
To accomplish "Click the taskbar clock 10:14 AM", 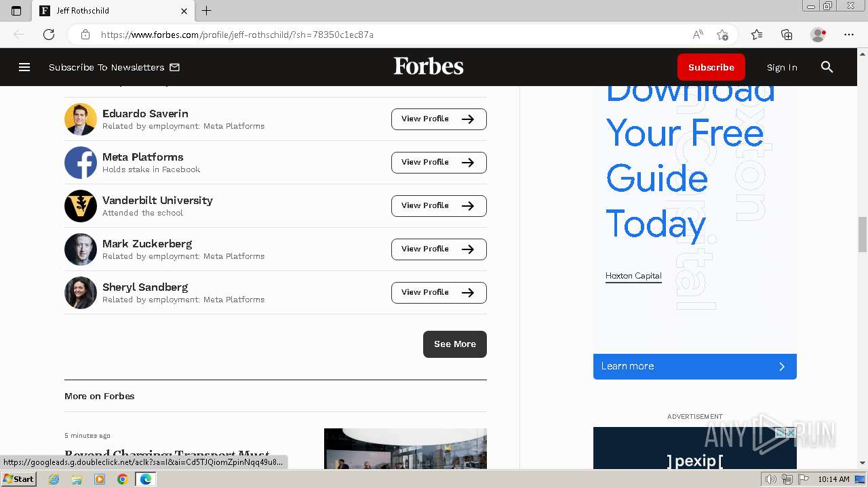I will (833, 479).
